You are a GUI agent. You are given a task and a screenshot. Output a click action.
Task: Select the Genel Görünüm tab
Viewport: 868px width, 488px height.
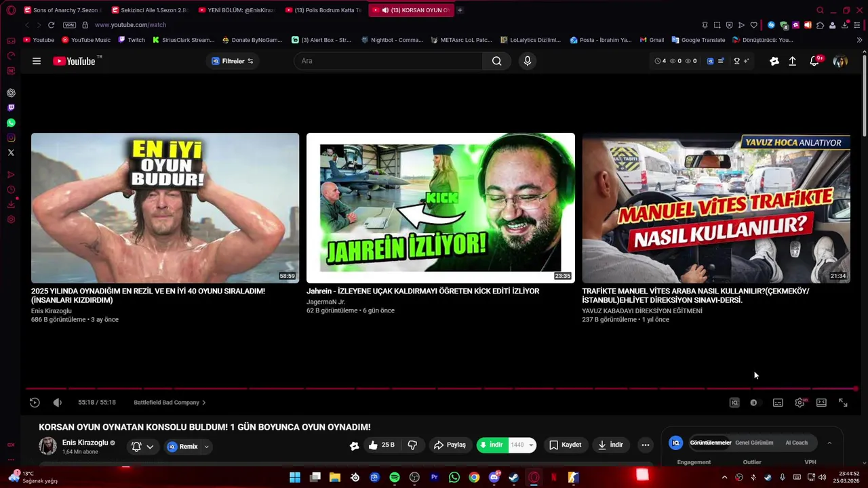754,443
